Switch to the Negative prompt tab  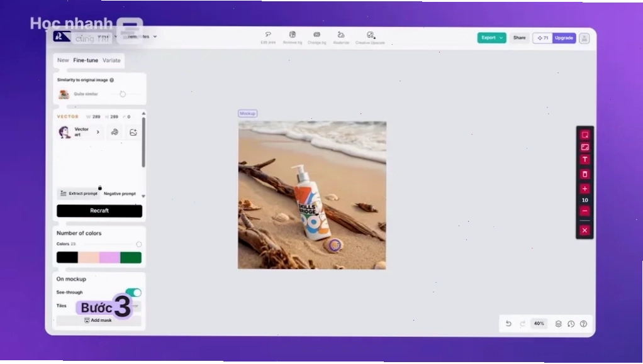pyautogui.click(x=120, y=194)
